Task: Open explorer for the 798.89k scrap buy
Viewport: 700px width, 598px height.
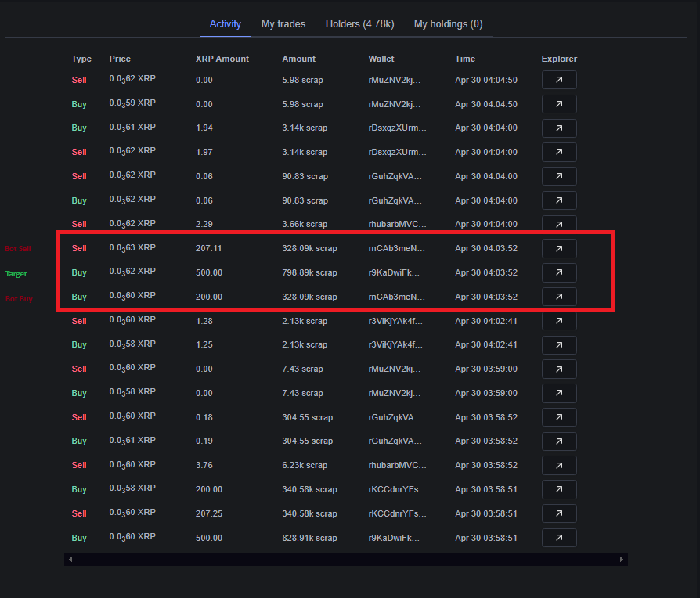Action: (x=559, y=272)
